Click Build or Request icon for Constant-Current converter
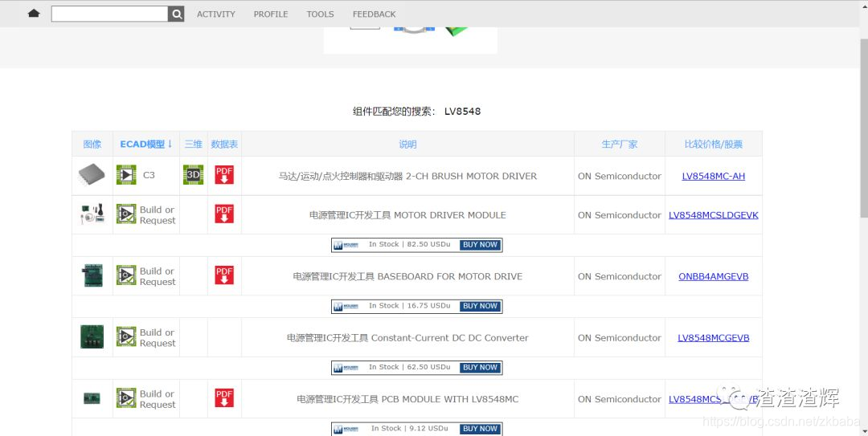 tap(126, 337)
